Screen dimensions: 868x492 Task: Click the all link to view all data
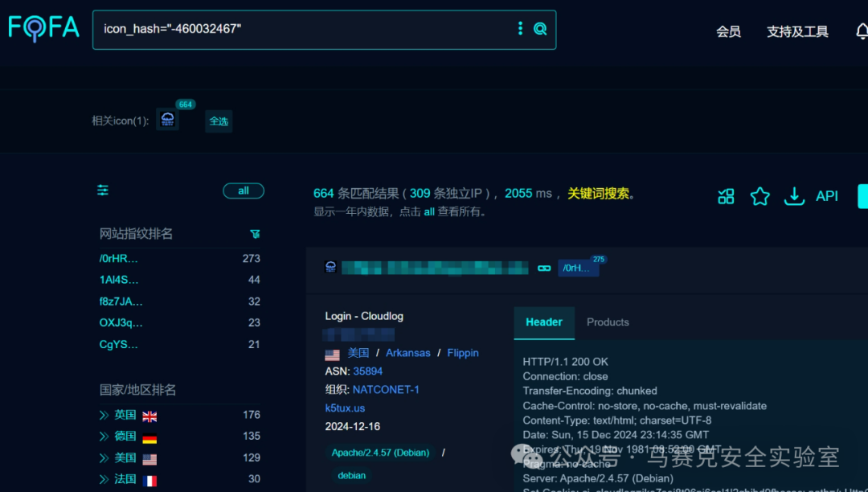(429, 212)
